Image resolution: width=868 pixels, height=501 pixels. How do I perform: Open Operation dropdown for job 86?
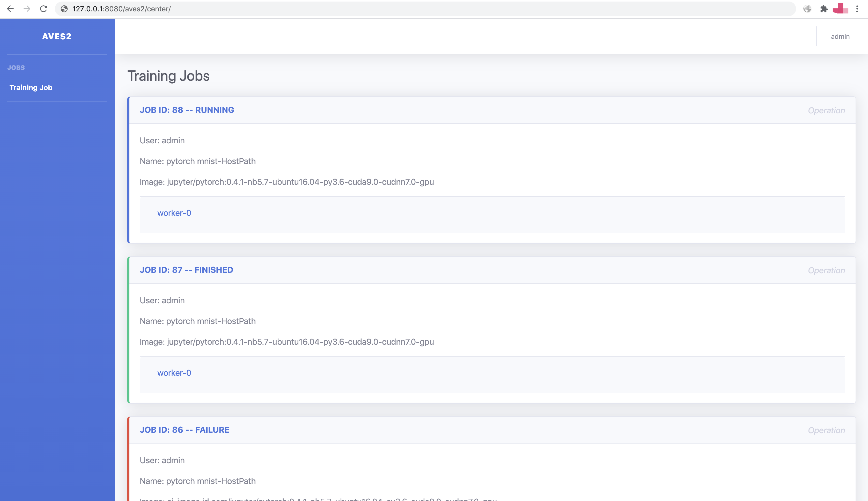pos(826,430)
